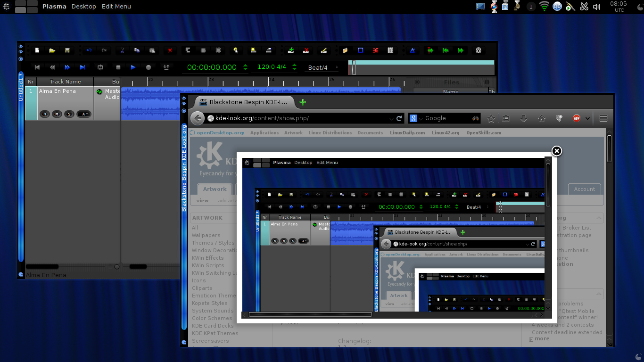Toggle Record arm R on Alma En Pena
The image size is (644, 362).
pyautogui.click(x=45, y=114)
